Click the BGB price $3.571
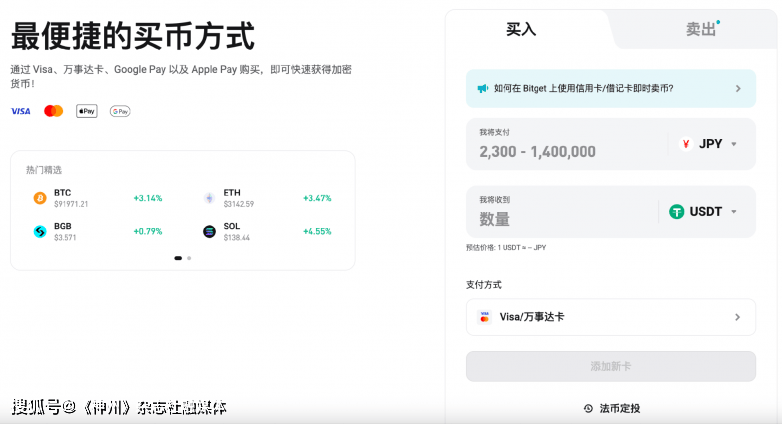This screenshot has width=782, height=424. [x=65, y=237]
